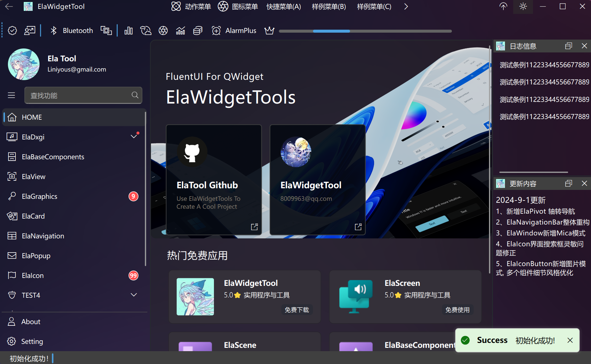Close the 日志信息 panel
The height and width of the screenshot is (364, 591).
(x=584, y=46)
